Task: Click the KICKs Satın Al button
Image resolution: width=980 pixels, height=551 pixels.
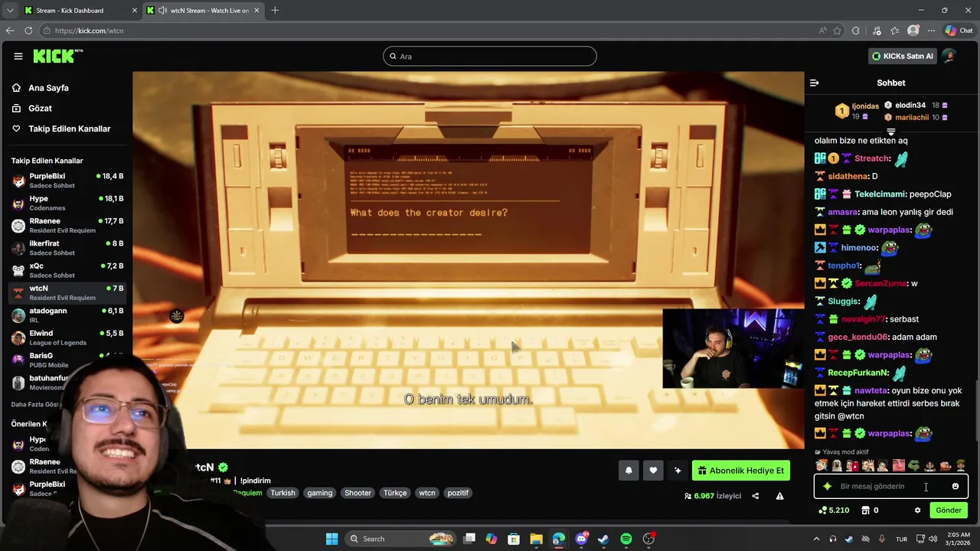Action: point(902,56)
